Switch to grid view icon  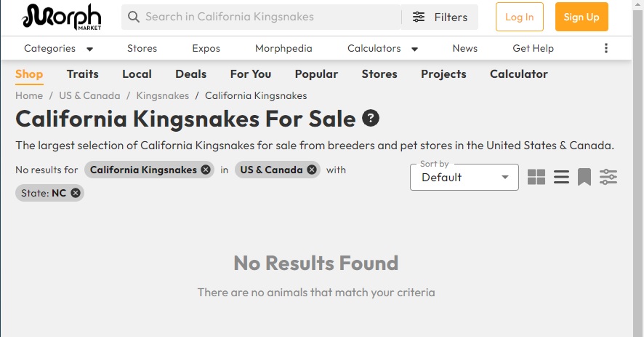(536, 177)
